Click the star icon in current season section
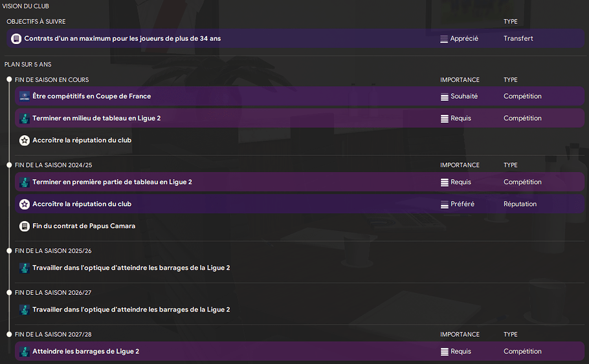The height and width of the screenshot is (364, 589). pyautogui.click(x=25, y=140)
